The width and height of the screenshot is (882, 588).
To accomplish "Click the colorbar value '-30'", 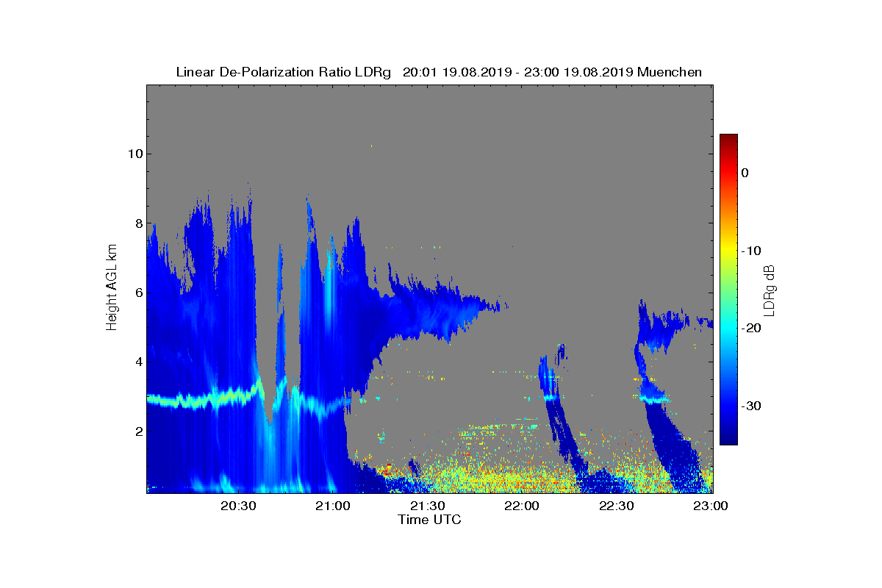I will [750, 406].
